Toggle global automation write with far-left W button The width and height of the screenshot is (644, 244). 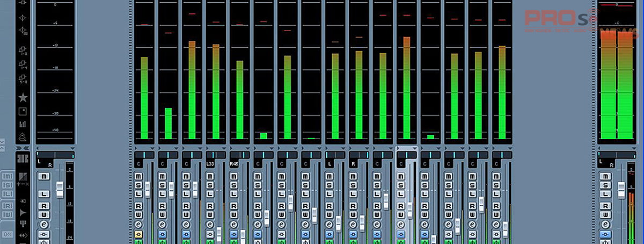(x=8, y=215)
